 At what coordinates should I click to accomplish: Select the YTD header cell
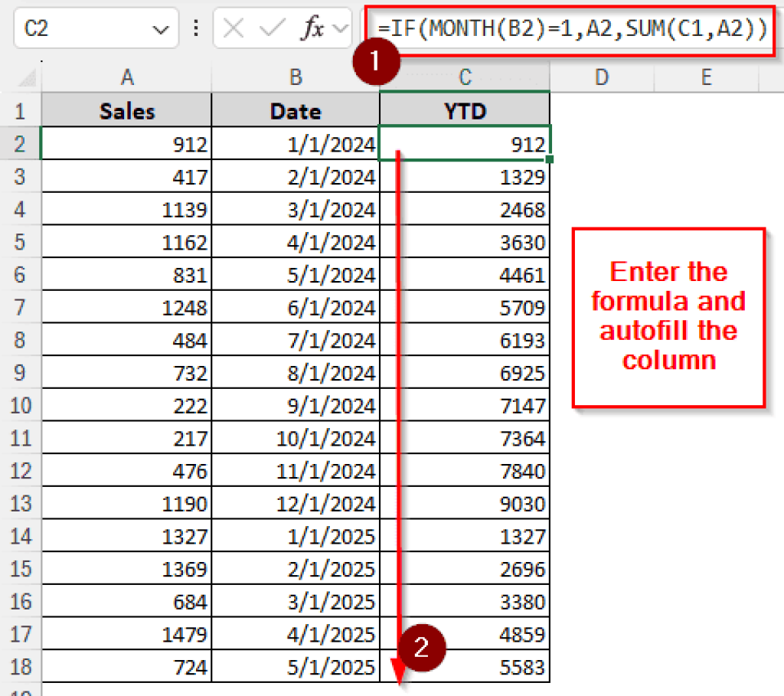[x=465, y=110]
